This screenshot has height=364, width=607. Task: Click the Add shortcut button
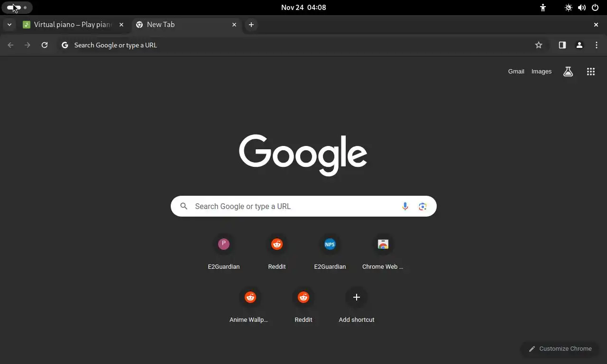pos(357,306)
